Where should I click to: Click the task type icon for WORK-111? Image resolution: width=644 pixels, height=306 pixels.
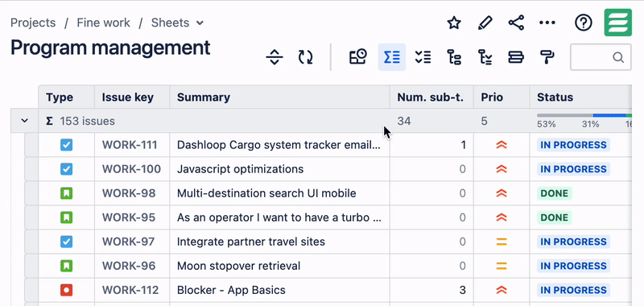(x=67, y=145)
